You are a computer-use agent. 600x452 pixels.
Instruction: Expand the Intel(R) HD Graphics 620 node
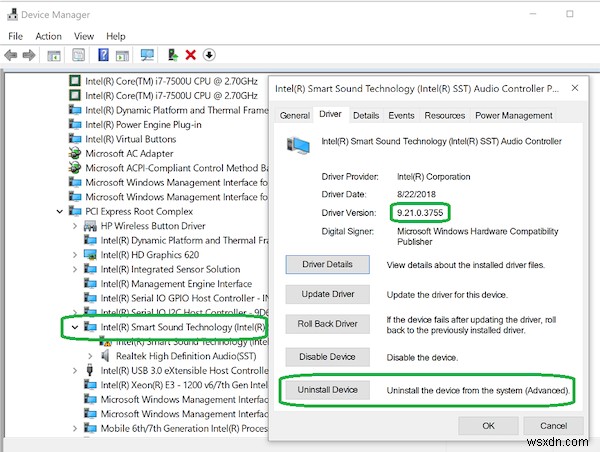pyautogui.click(x=75, y=255)
